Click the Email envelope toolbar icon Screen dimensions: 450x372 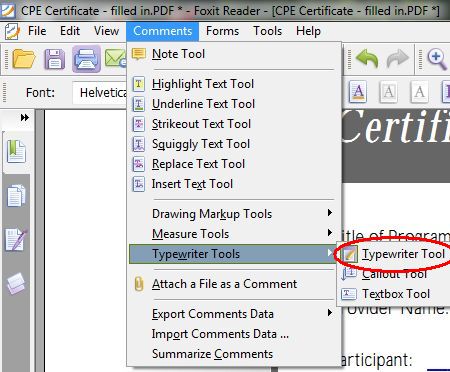click(115, 58)
